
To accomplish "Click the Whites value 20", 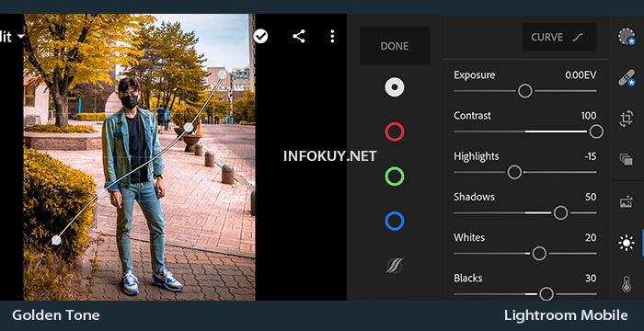I will [591, 238].
